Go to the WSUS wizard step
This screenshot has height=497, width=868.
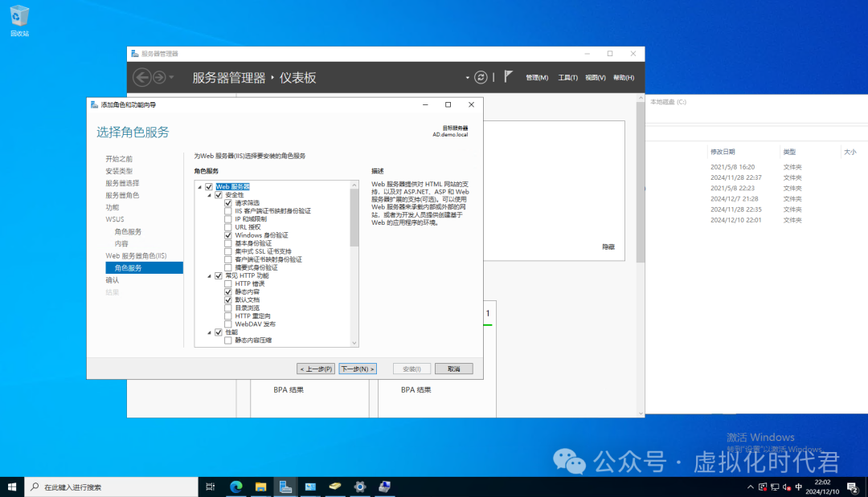click(115, 219)
